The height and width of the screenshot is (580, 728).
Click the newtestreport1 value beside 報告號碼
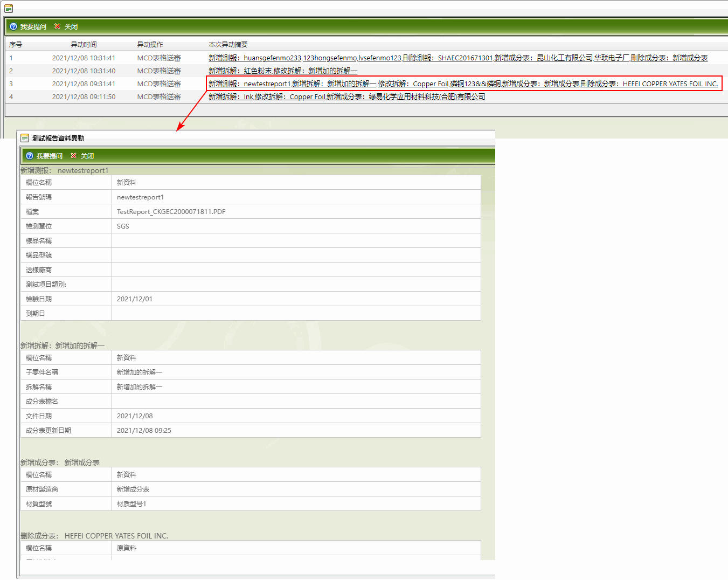click(x=140, y=197)
